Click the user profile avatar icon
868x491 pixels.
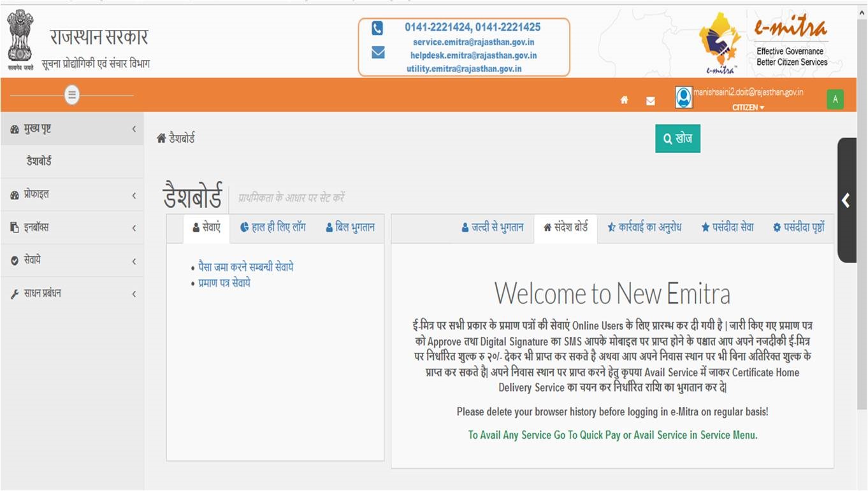[683, 97]
